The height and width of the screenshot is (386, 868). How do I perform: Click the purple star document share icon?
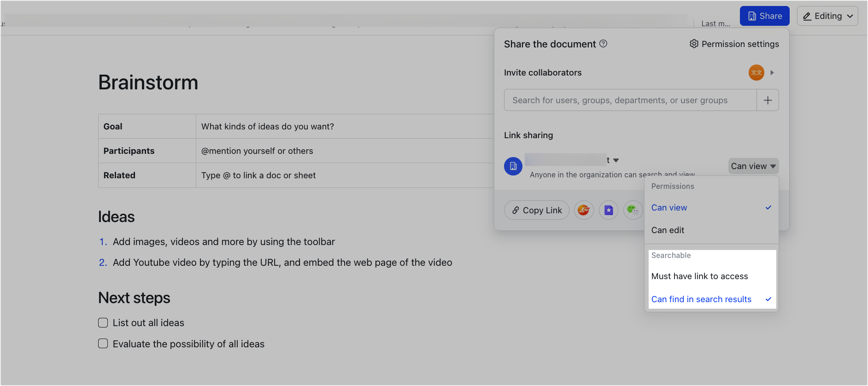pos(609,210)
